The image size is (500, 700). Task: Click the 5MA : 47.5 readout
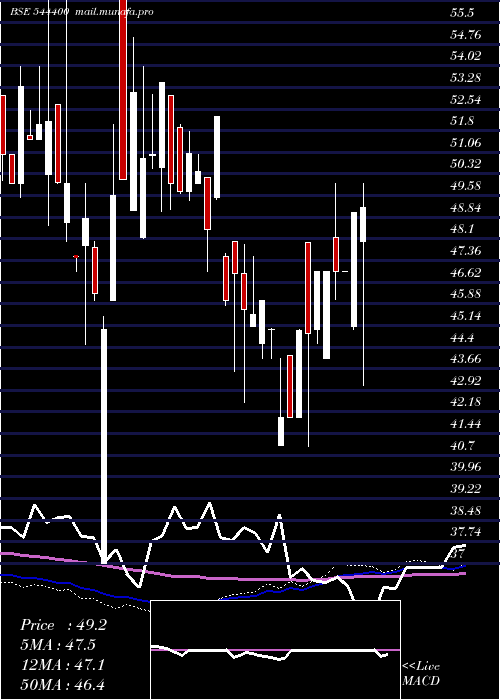click(58, 646)
